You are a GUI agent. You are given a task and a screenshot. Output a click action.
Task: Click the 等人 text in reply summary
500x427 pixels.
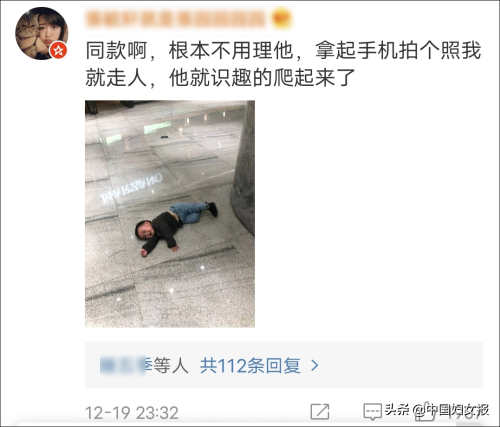[x=171, y=366]
